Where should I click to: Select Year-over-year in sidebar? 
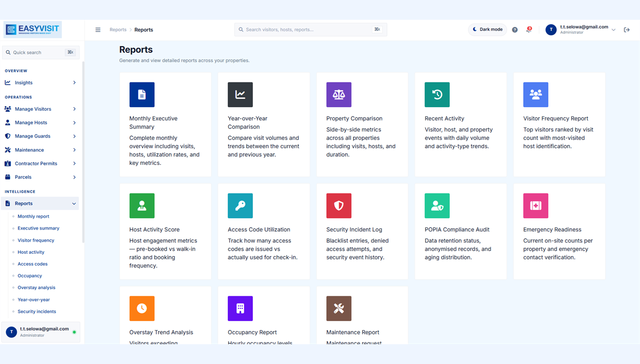point(34,299)
